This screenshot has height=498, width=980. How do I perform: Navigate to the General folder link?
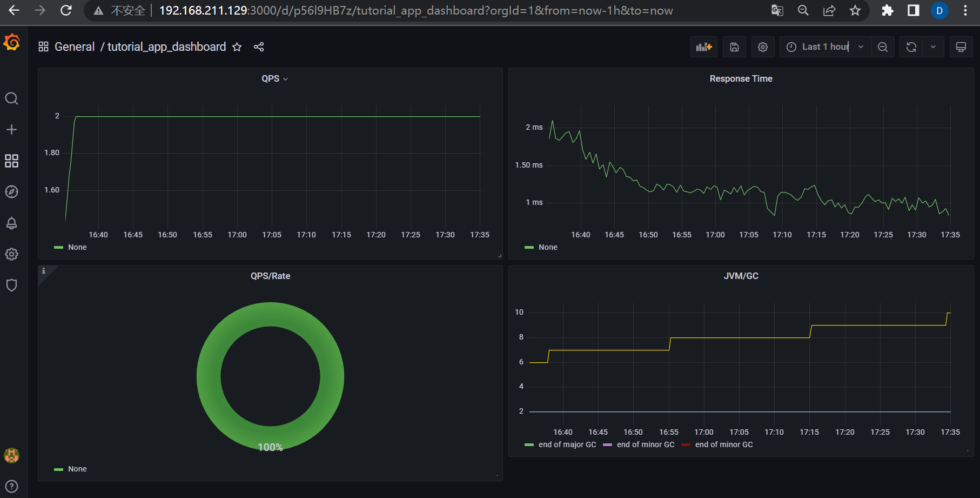tap(75, 47)
